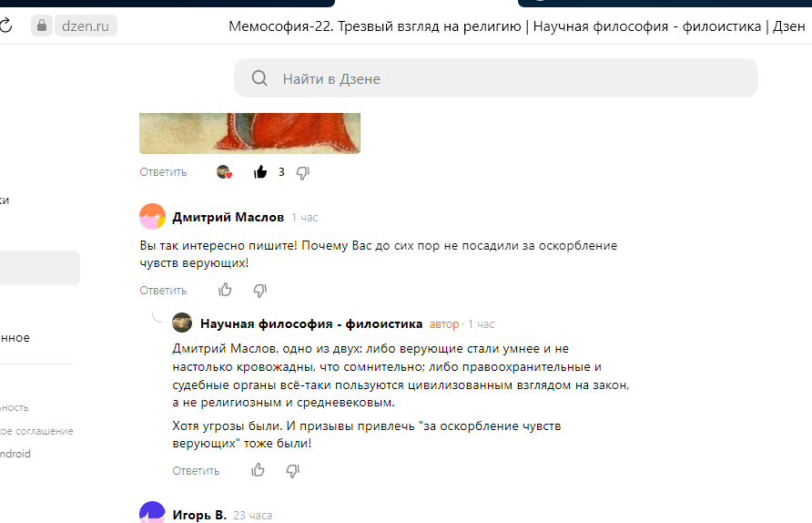Dislike the comment with the red image
Image resolution: width=812 pixels, height=523 pixels.
[303, 172]
